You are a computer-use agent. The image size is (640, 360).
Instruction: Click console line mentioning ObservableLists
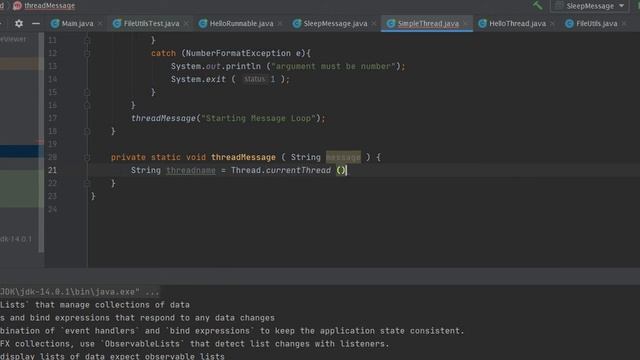[x=195, y=344]
